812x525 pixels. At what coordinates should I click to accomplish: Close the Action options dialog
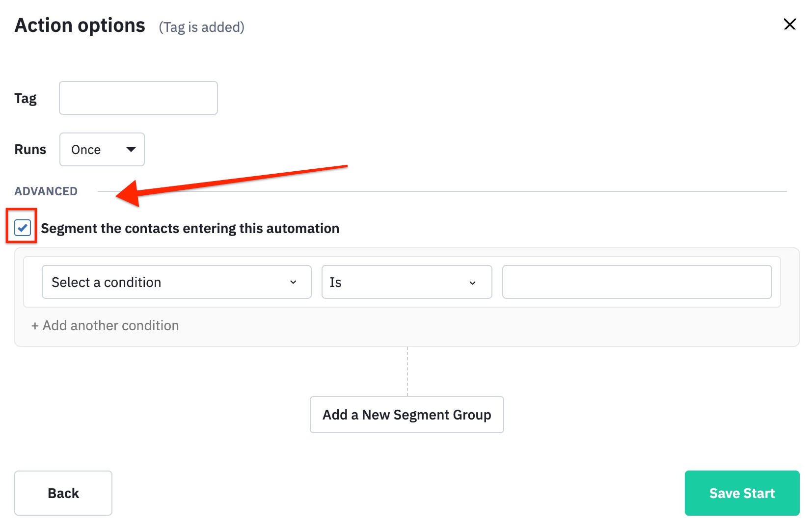tap(789, 24)
